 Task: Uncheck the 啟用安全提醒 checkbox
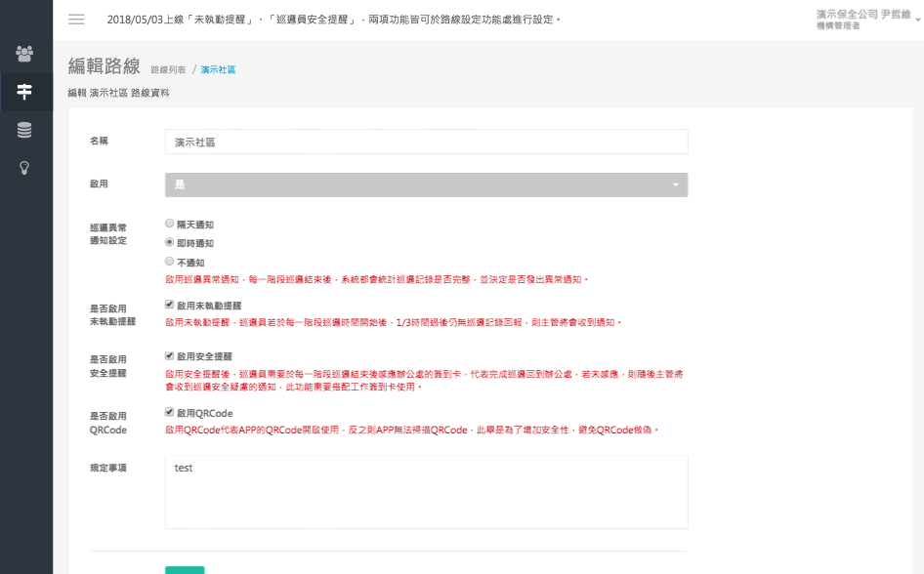pyautogui.click(x=170, y=355)
